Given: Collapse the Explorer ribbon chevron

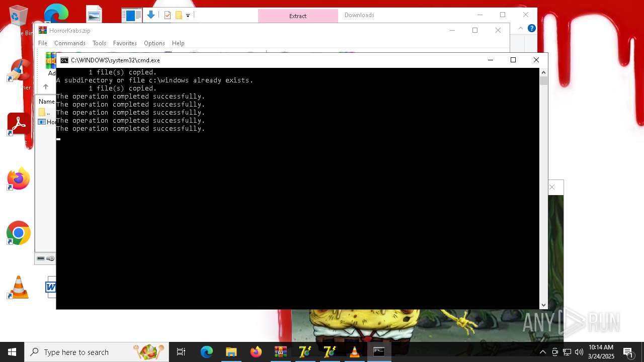Looking at the screenshot, I should coord(521,28).
